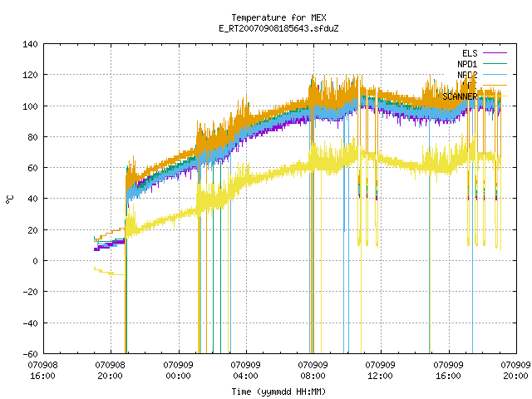Screen dimensions: 532x399
Task: Click the y-axis tick value -60
Action: coord(30,354)
